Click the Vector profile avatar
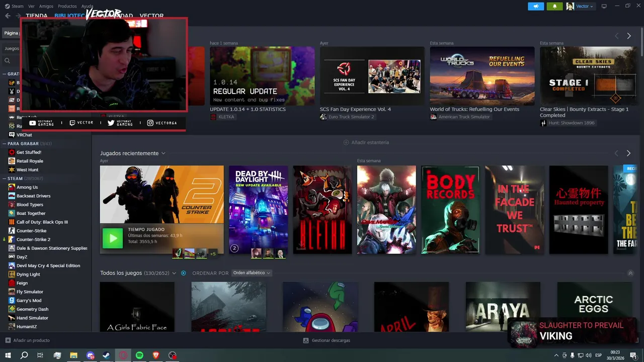This screenshot has width=644, height=362. pos(570,6)
